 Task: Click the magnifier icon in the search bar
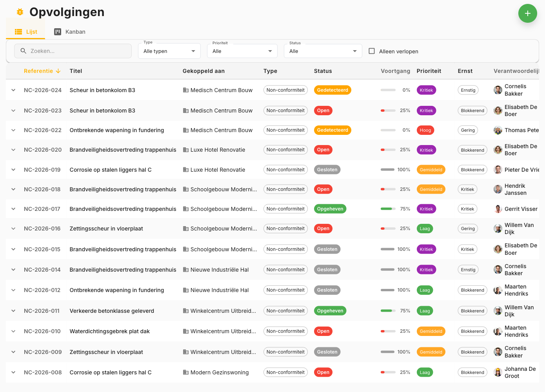pyautogui.click(x=24, y=51)
